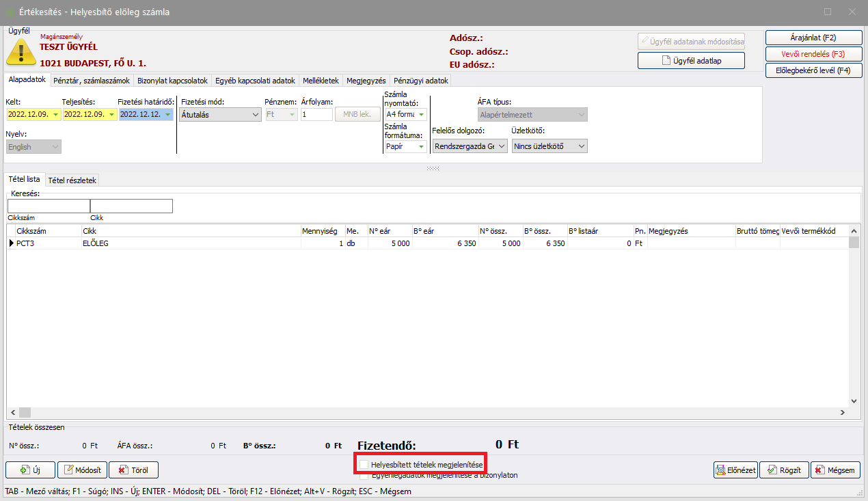
Task: Click the Új (new item) button icon
Action: point(25,470)
